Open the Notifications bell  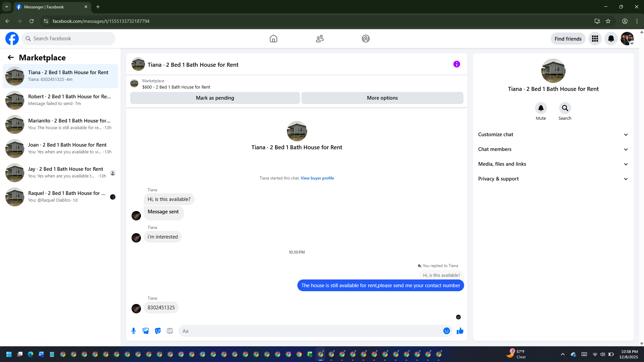pos(611,39)
